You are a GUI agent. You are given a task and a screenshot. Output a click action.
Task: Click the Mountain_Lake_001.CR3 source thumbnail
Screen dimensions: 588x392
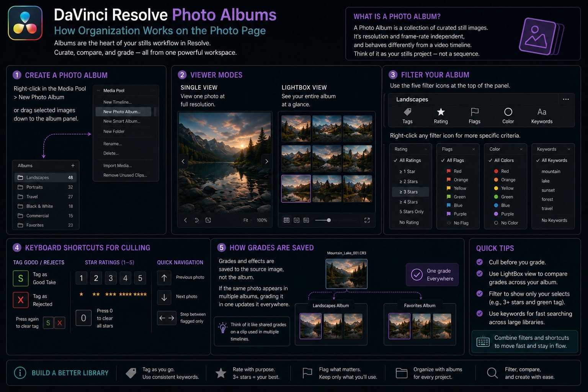coord(346,274)
